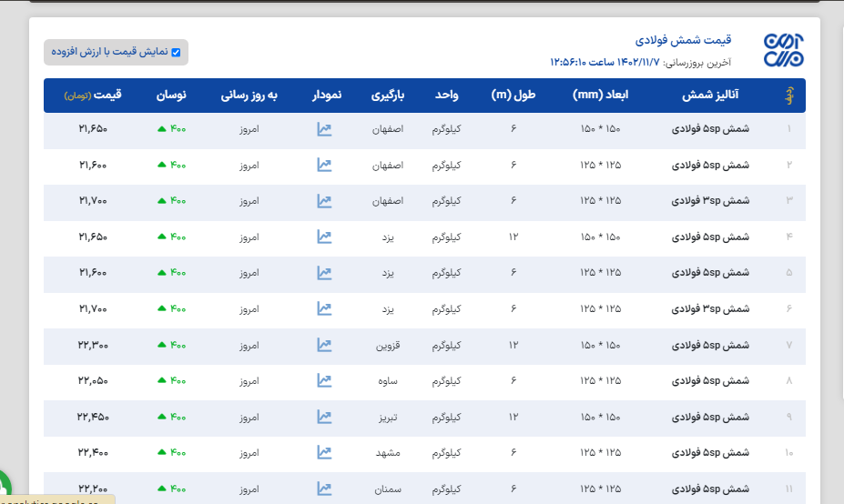View chart icon in the Tabriz row
The width and height of the screenshot is (844, 504).
(x=324, y=417)
